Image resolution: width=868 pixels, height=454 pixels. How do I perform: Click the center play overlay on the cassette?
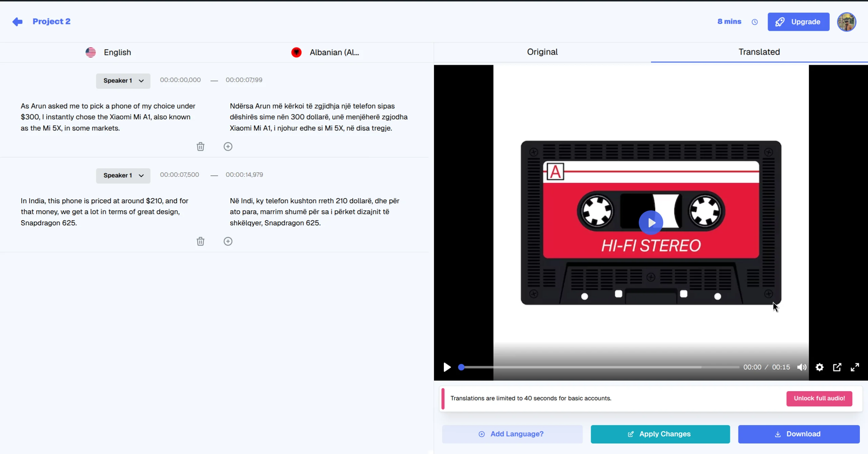pyautogui.click(x=651, y=223)
